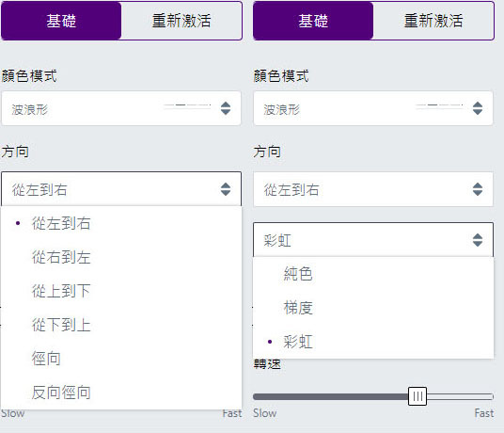Open right panel 顏色模式 波浪形 dropdown
The height and width of the screenshot is (433, 504).
point(373,108)
